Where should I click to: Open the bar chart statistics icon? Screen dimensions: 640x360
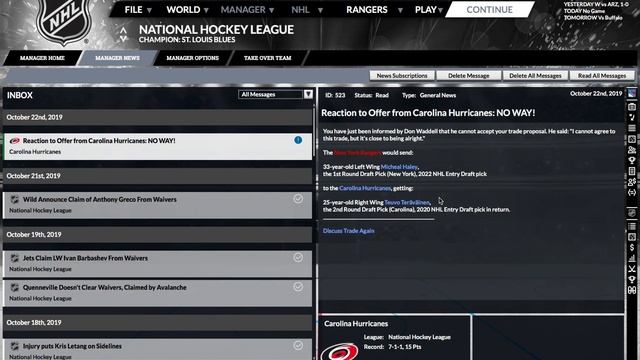point(632,258)
